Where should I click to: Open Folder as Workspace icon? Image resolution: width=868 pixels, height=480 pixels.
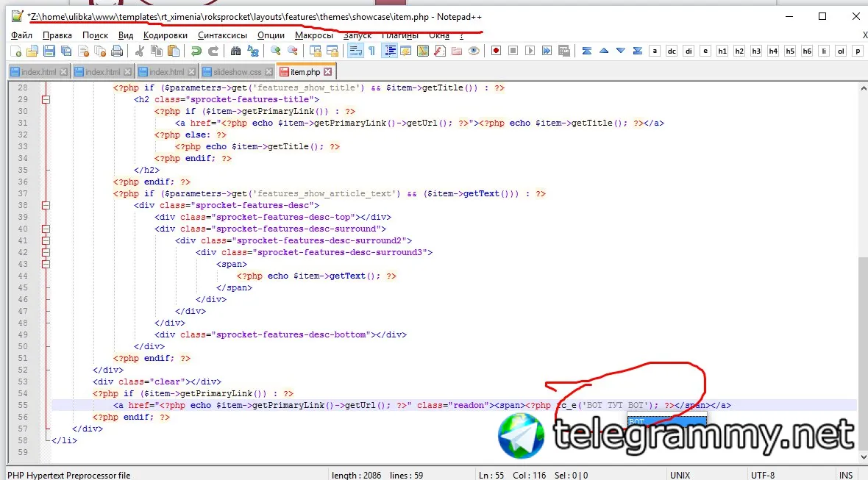(x=457, y=51)
